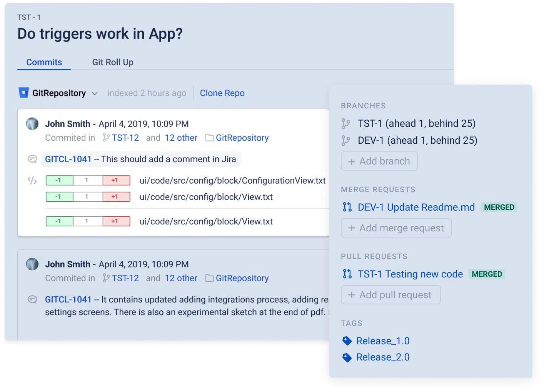
Task: Open GITCL-1041 link in first commit message
Action: tap(68, 159)
